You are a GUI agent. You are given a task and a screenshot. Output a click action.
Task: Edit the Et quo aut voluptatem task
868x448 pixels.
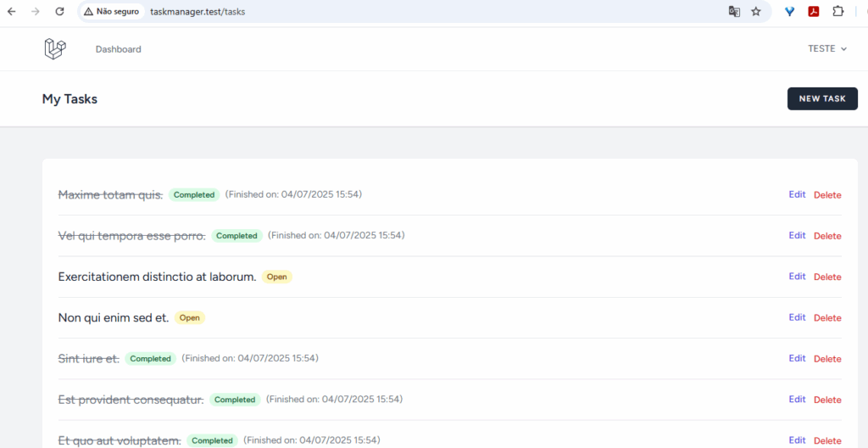pos(797,440)
